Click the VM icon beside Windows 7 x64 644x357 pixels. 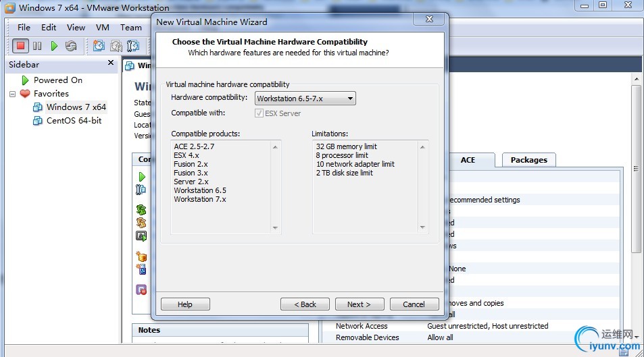tap(37, 107)
